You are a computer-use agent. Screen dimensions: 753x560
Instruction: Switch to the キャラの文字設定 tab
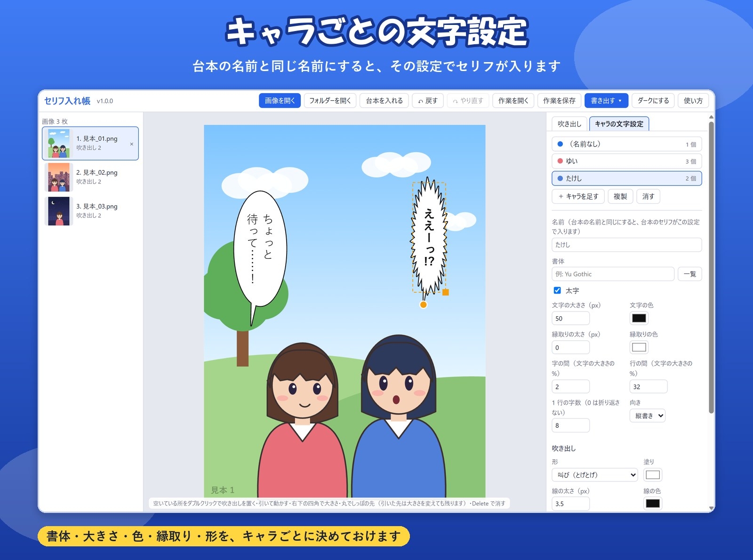pos(619,124)
